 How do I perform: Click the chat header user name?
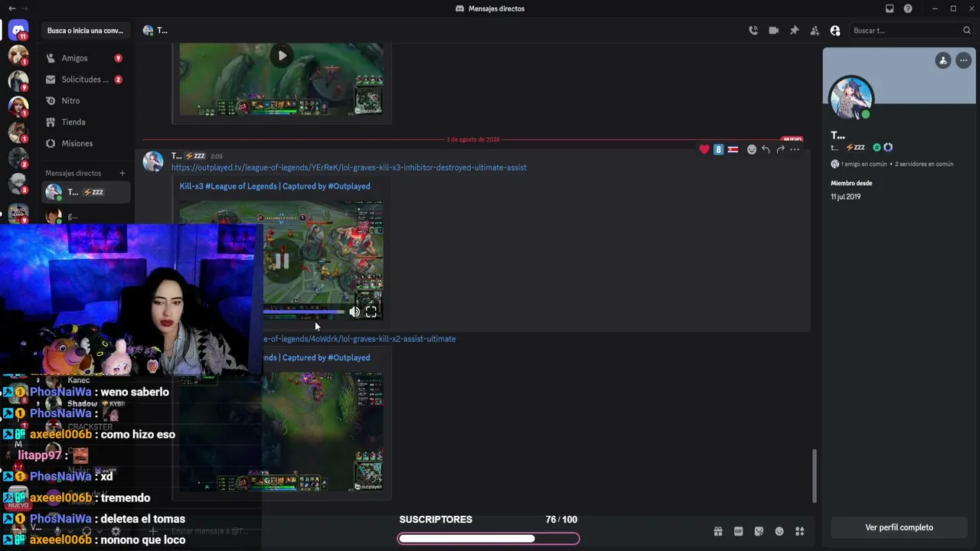coord(162,31)
